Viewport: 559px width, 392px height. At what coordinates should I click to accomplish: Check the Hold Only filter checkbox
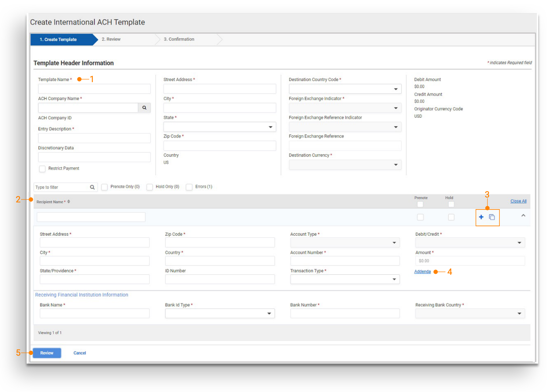tap(150, 187)
